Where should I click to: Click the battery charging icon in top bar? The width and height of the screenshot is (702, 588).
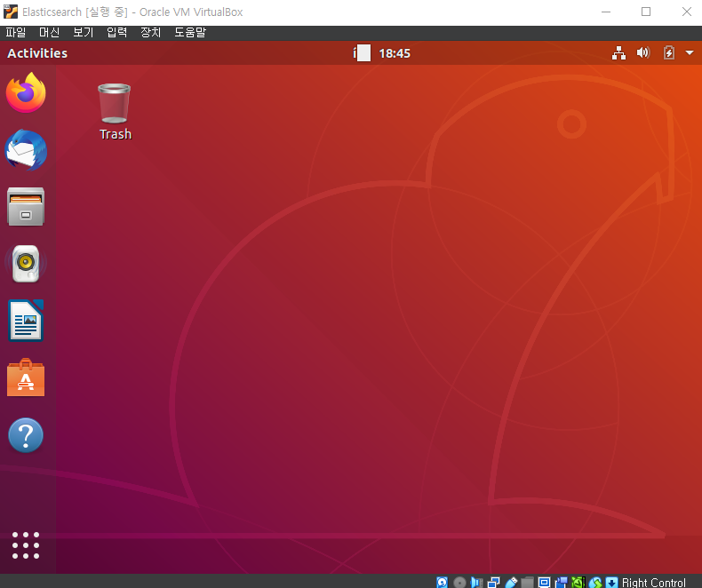click(668, 52)
